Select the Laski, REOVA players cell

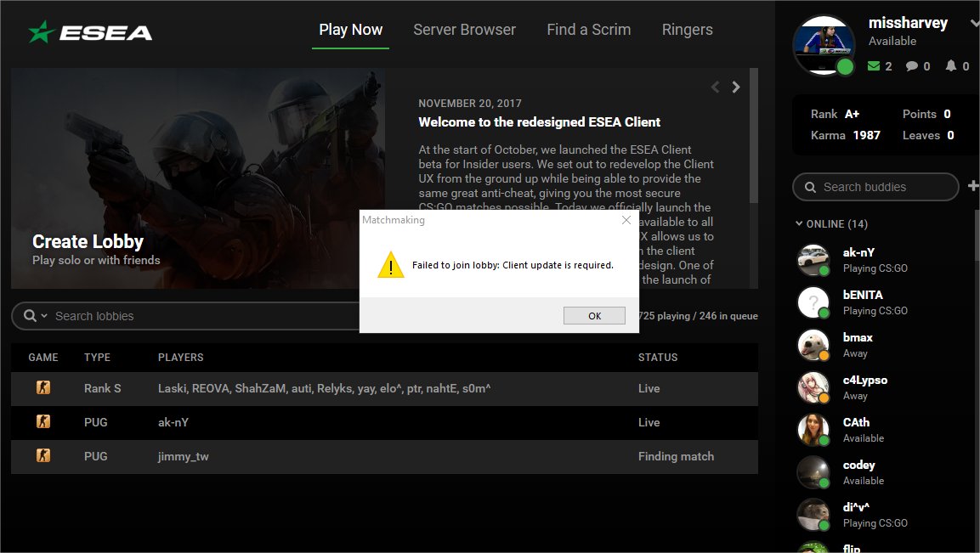(x=325, y=389)
